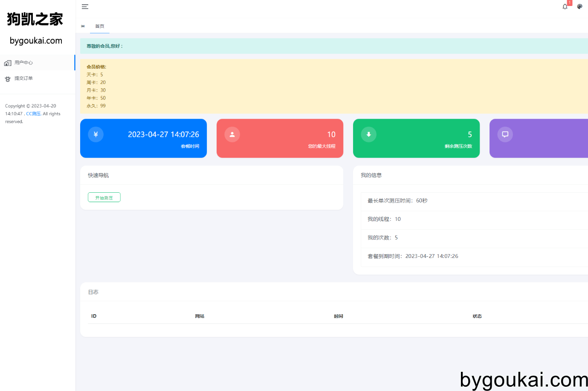The height and width of the screenshot is (391, 588).
Task: Click the chat icon on purple card
Action: pyautogui.click(x=505, y=134)
